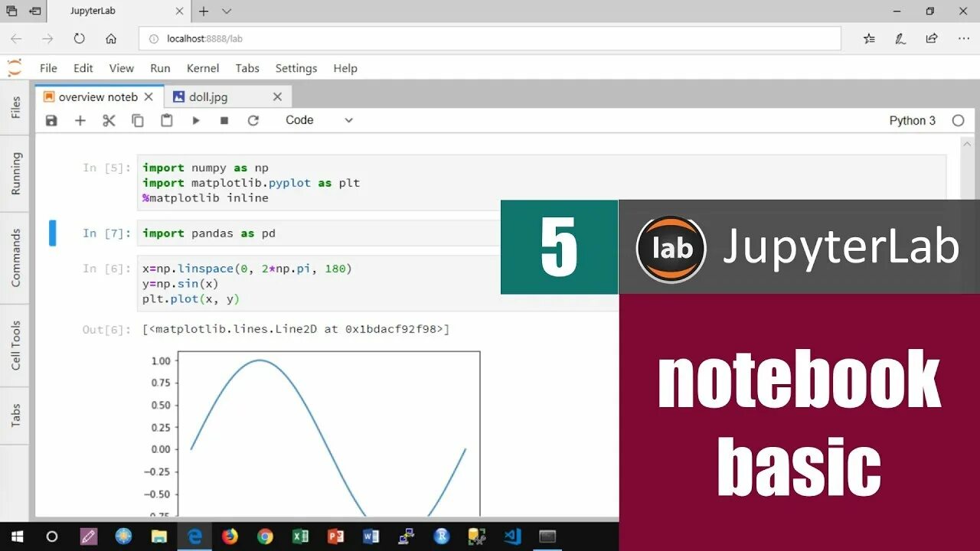This screenshot has height=551, width=980.
Task: Click the In [7] cell prompt
Action: pyautogui.click(x=107, y=233)
